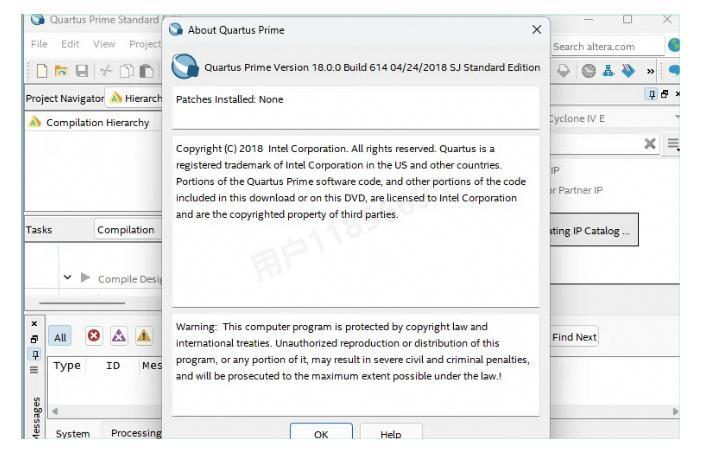Image resolution: width=701 pixels, height=454 pixels.
Task: Undock the IP Catalog panel
Action: [x=665, y=94]
